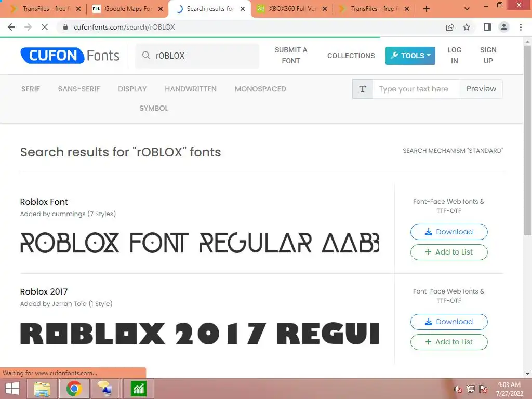Download the Roblox 2017 font

[x=449, y=322]
